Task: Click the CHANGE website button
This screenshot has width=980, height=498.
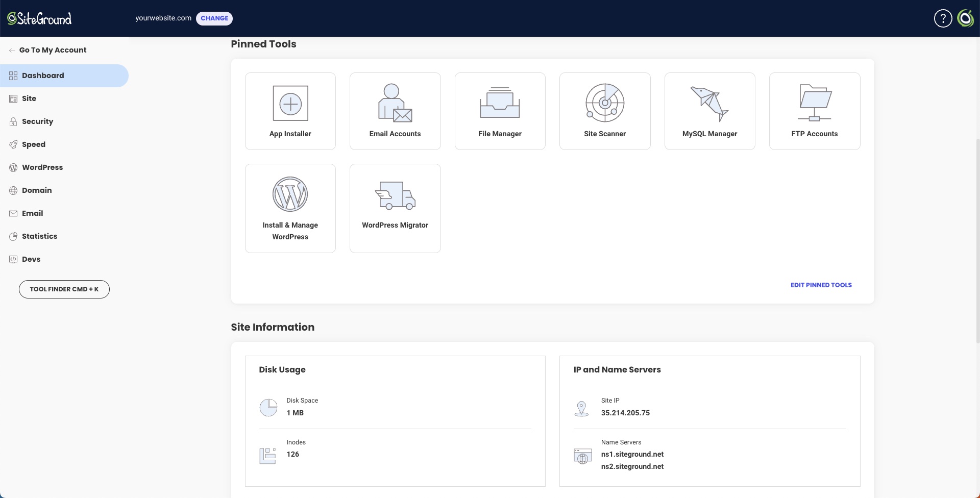Action: pos(214,18)
